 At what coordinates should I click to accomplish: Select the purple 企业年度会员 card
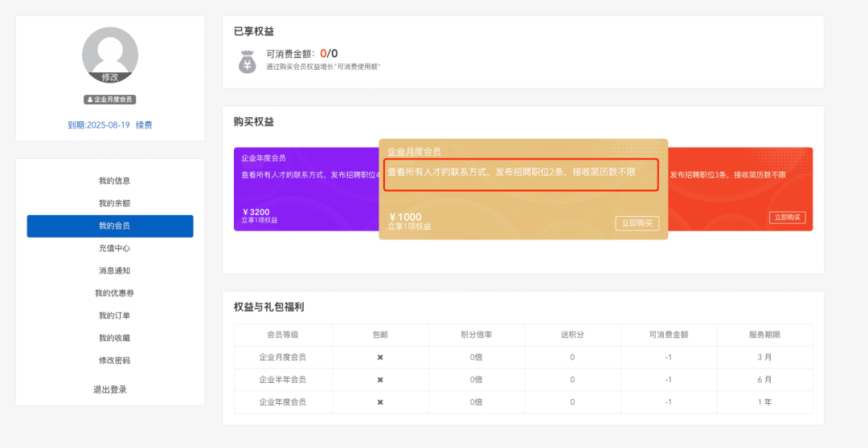click(305, 189)
